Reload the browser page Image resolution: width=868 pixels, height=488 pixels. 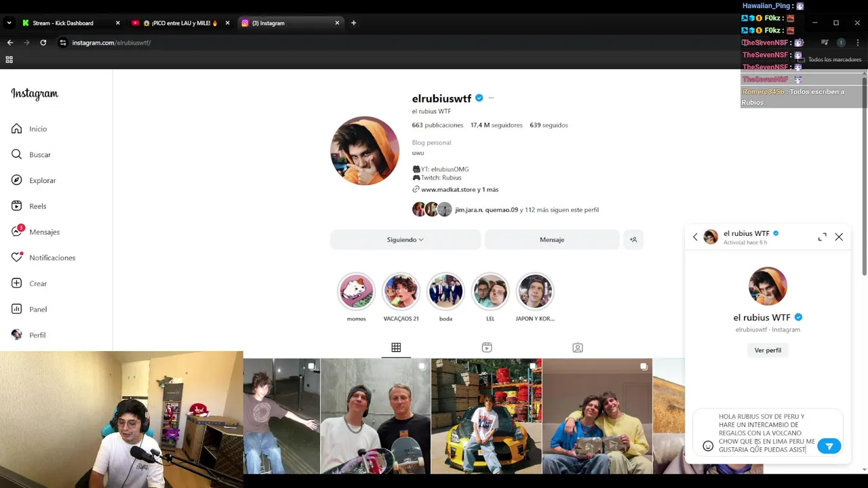pyautogui.click(x=43, y=43)
